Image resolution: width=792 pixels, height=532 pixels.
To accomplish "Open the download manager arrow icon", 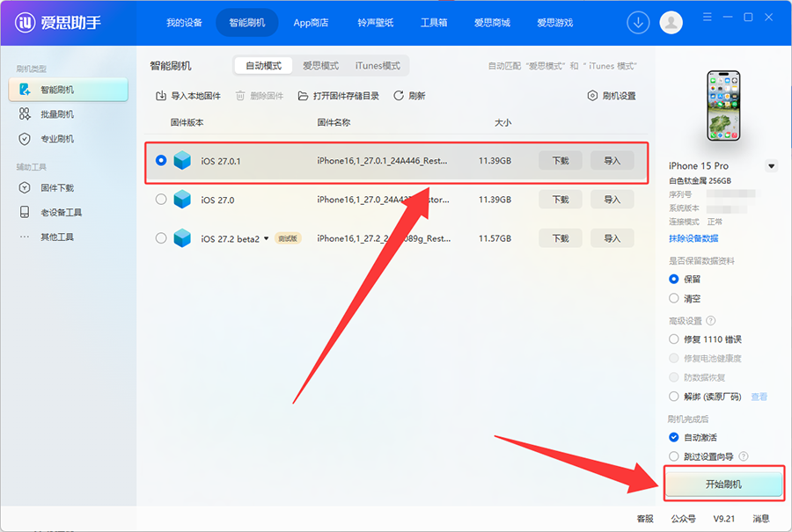I will (638, 23).
